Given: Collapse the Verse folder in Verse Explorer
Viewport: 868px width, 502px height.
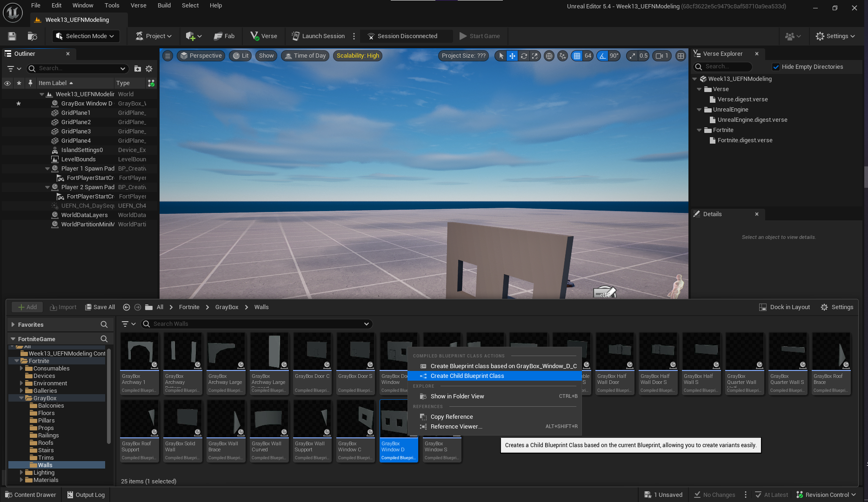Looking at the screenshot, I should click(699, 89).
